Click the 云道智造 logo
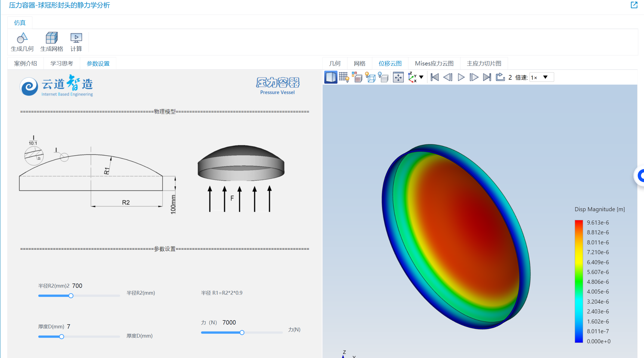Image resolution: width=644 pixels, height=358 pixels. click(x=57, y=86)
